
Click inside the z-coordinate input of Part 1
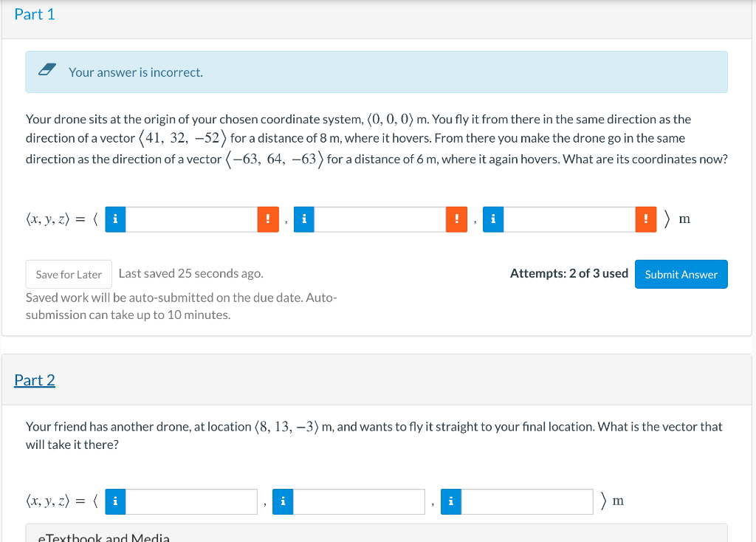568,219
